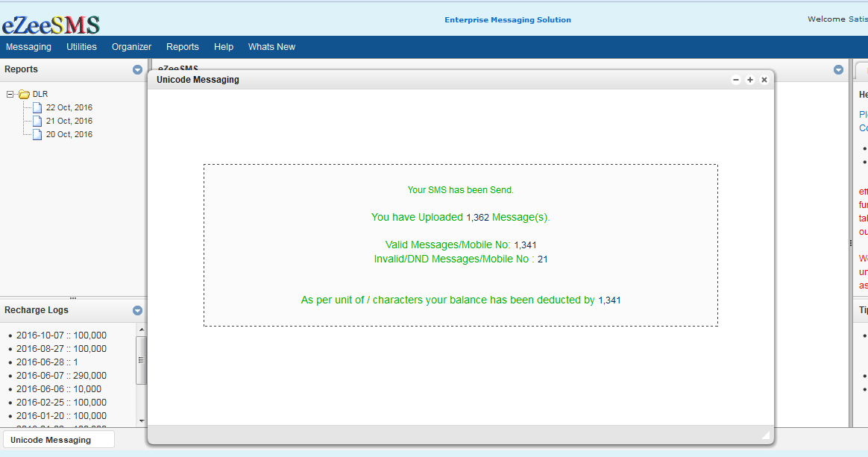The height and width of the screenshot is (457, 868).
Task: Open the Whats New menu
Action: [271, 47]
